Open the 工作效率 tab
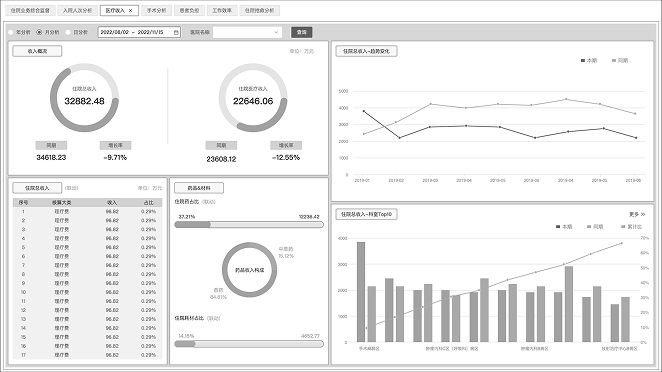 tap(222, 11)
